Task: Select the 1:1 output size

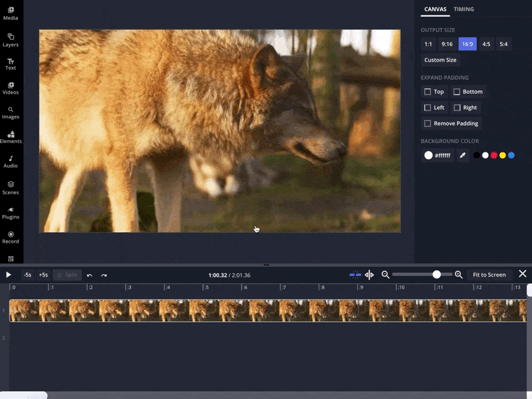Action: coord(428,44)
